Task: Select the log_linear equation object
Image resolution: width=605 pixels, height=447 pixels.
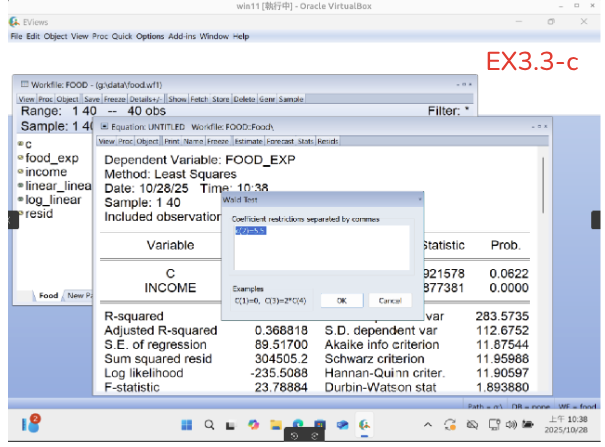Action: point(53,200)
